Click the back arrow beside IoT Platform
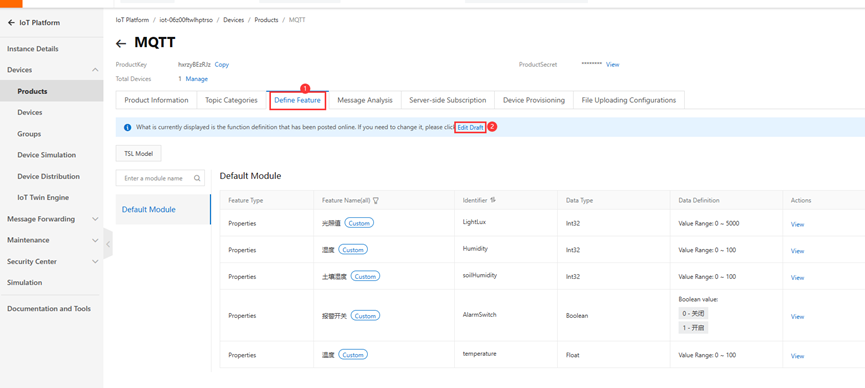Screen dimensions: 865x388 point(11,23)
